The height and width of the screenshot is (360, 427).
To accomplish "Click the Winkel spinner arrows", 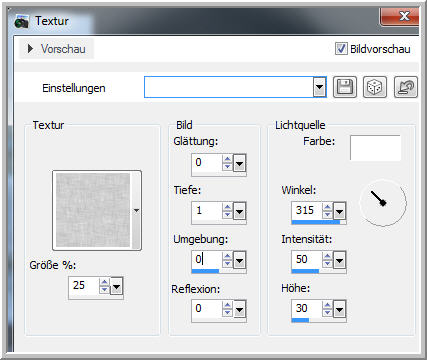I will point(327,211).
